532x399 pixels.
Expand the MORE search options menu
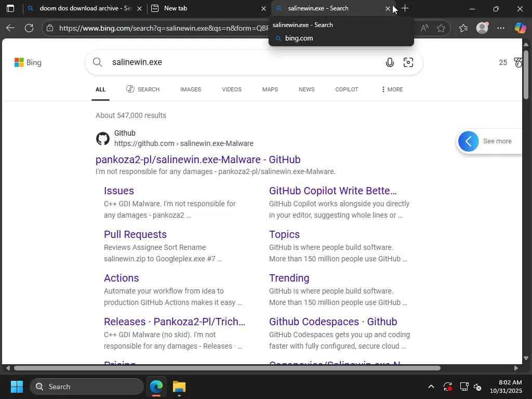coord(392,89)
